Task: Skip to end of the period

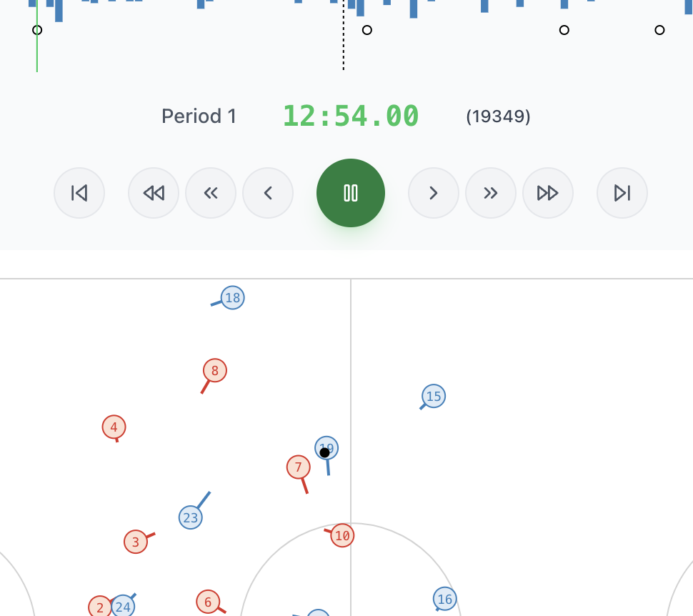Action: 622,193
